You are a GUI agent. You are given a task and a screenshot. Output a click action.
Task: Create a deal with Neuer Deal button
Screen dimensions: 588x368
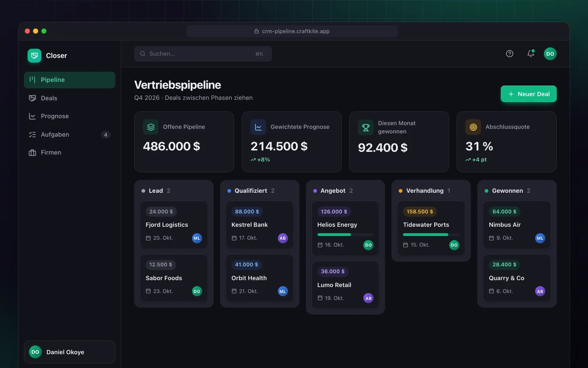click(529, 94)
